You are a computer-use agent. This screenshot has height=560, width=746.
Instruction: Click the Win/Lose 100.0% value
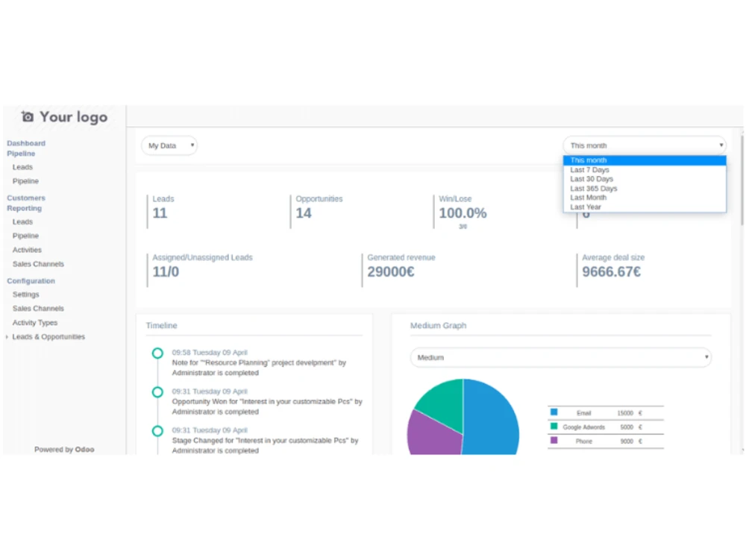[463, 213]
